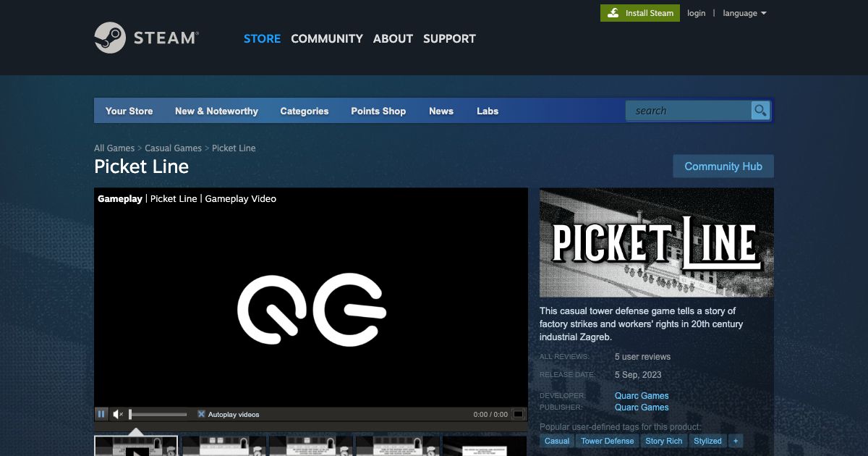
Task: Disable Autoplay videos
Action: coord(200,413)
